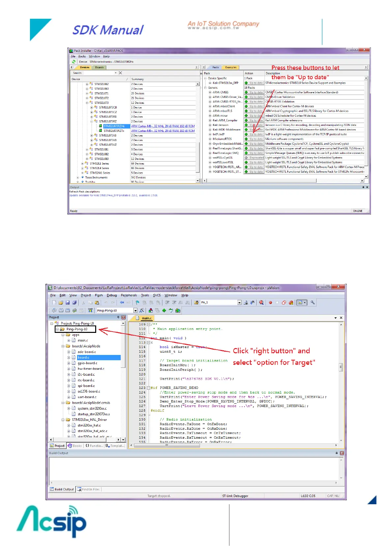The image size is (392, 555).
Task: Expand STM32L1 Series in device tree
Action: (x=82, y=163)
